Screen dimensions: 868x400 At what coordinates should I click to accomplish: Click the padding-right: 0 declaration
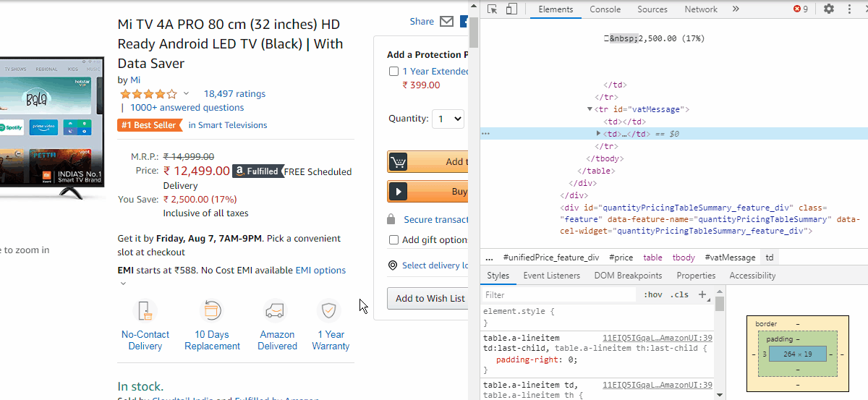pyautogui.click(x=536, y=359)
